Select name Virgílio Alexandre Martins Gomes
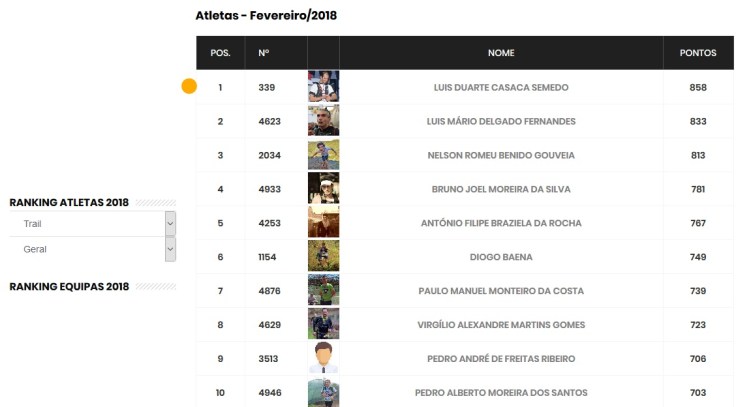Image resolution: width=736 pixels, height=407 pixels. click(x=501, y=325)
